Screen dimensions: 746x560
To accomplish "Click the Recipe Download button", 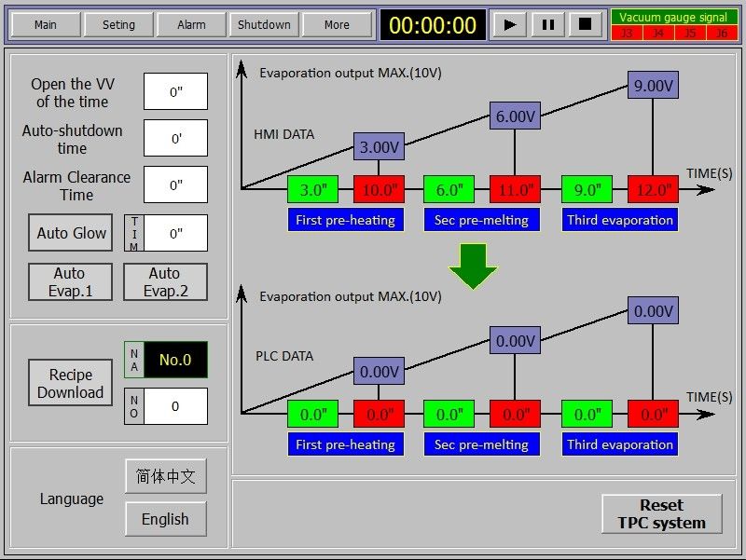I will [x=71, y=384].
